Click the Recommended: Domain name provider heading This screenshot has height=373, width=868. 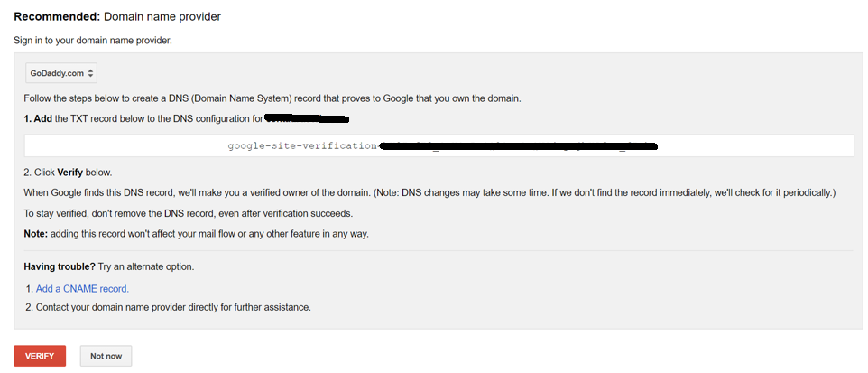(x=117, y=16)
